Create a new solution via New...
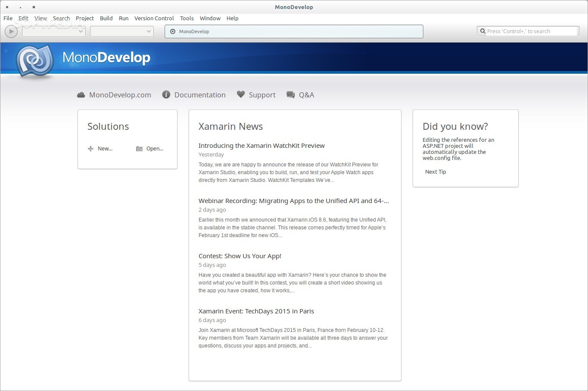 105,149
